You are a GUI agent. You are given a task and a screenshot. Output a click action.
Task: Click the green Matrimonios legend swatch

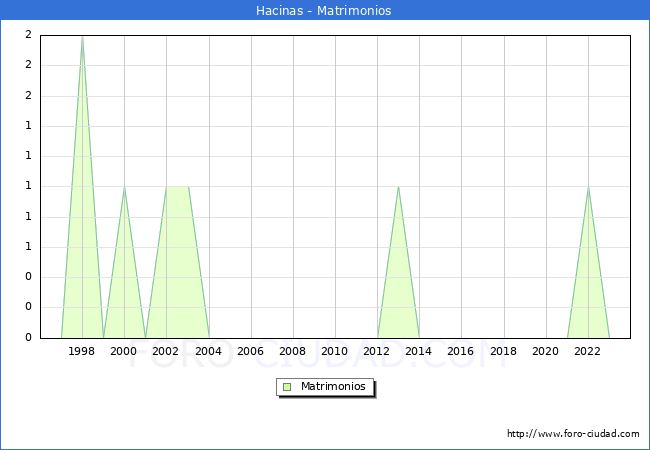[x=287, y=387]
